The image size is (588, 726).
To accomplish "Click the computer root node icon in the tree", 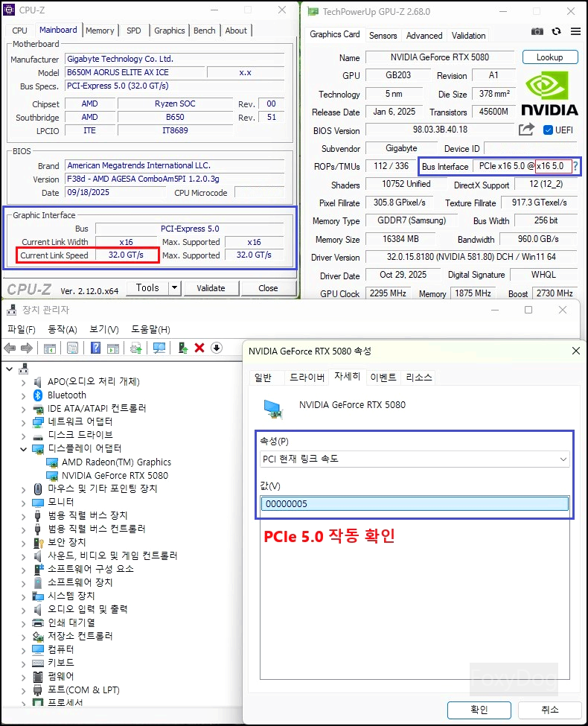I will 24,369.
